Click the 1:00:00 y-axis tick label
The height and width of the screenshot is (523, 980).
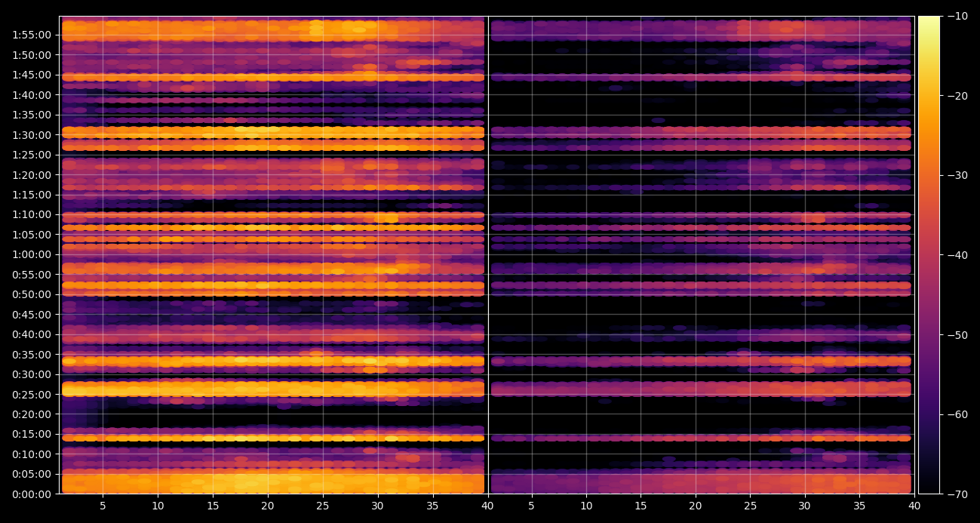(x=33, y=254)
